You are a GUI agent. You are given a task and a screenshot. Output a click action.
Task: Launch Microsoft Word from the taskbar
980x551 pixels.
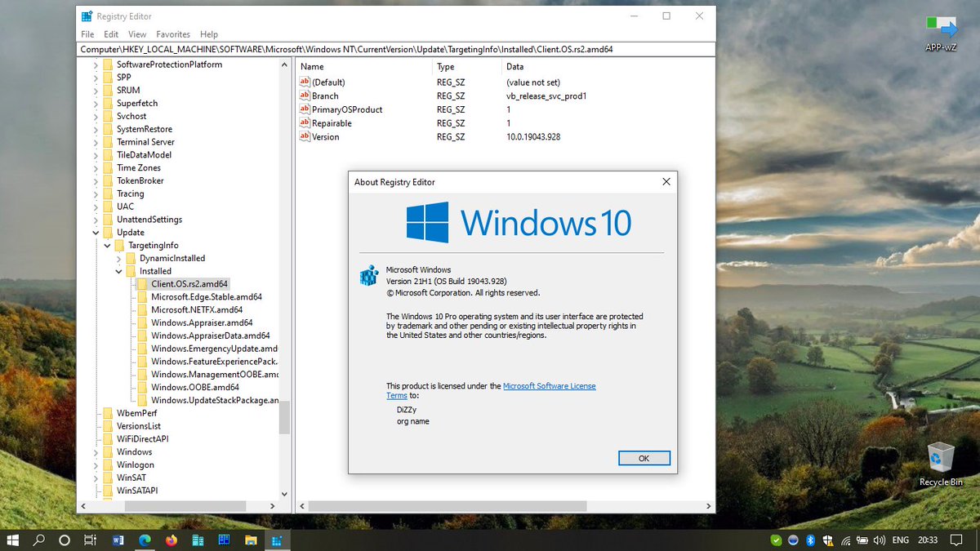coord(118,540)
